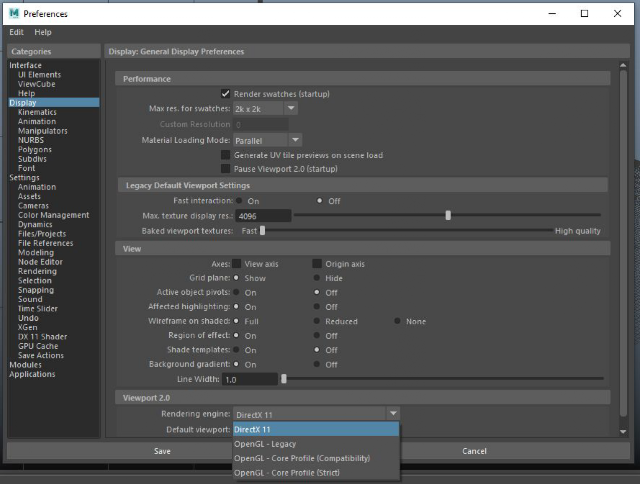Click the Maya logo icon in title bar

pos(14,13)
